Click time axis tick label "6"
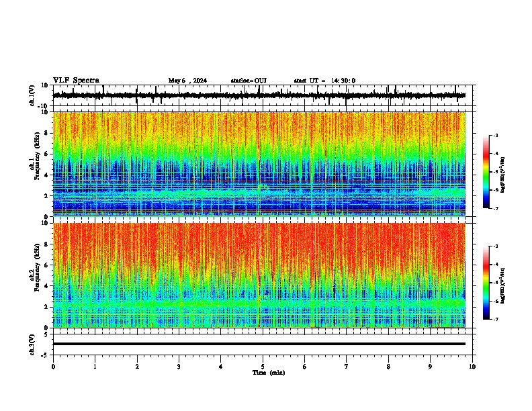The height and width of the screenshot is (411, 532). click(305, 367)
